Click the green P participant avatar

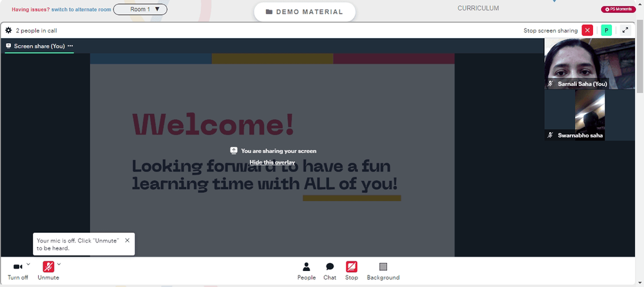pos(606,30)
